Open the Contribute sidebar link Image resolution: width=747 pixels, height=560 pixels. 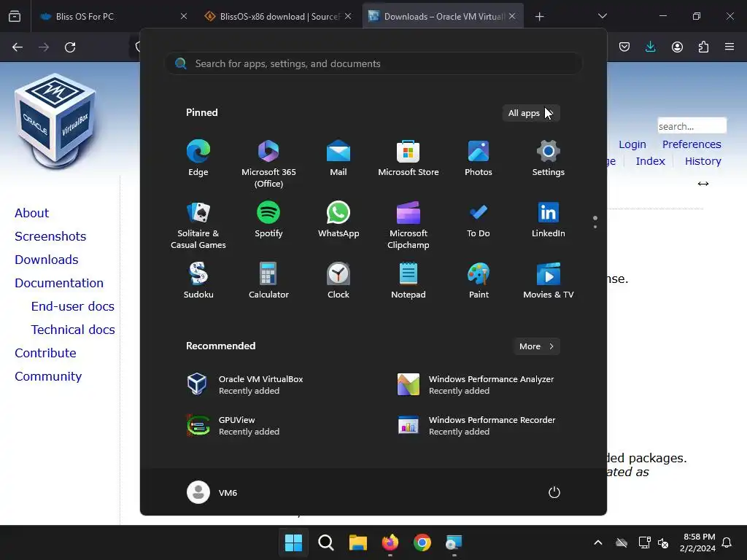point(45,353)
